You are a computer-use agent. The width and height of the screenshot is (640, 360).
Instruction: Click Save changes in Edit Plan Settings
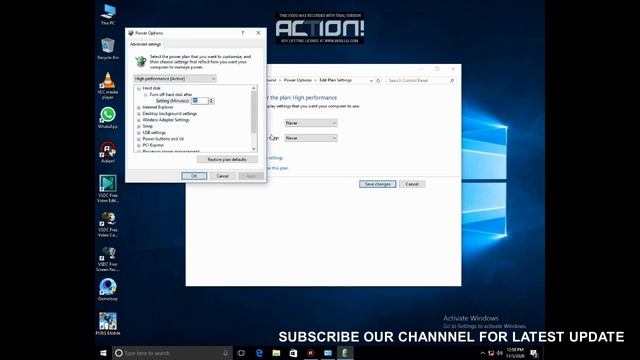(378, 184)
